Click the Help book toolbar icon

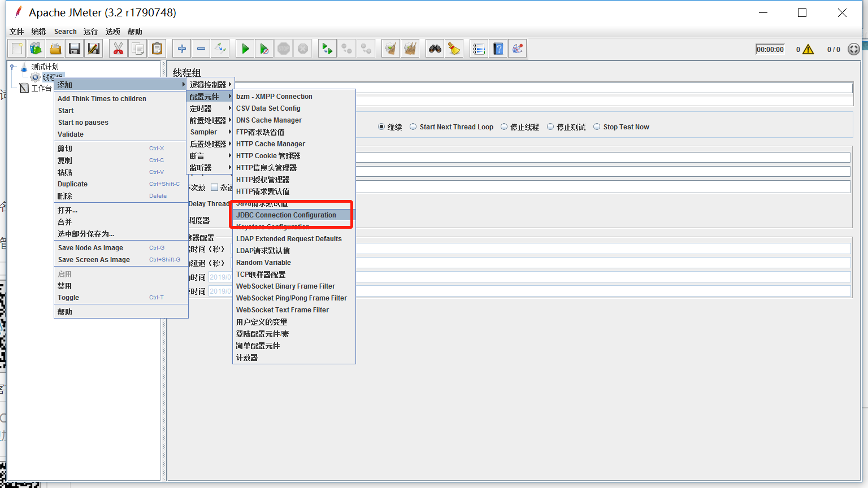(498, 49)
